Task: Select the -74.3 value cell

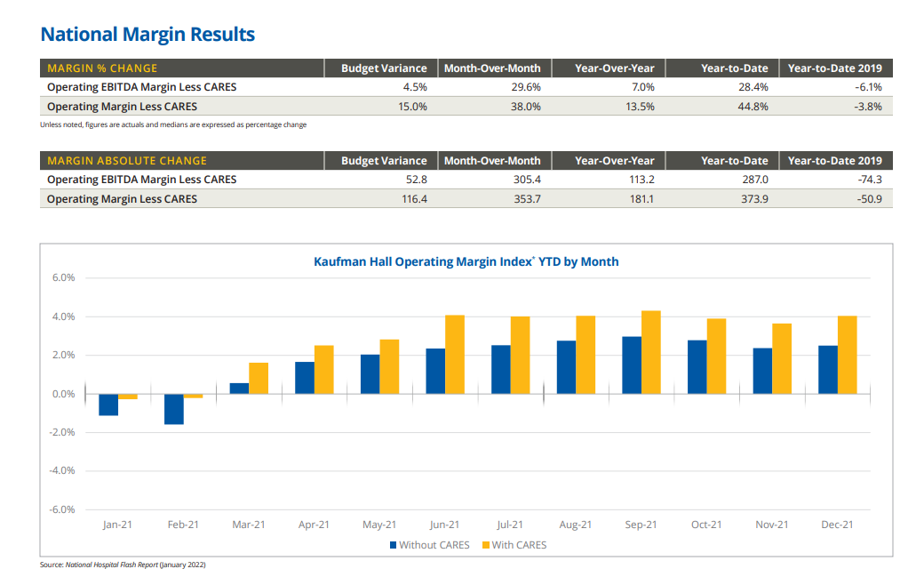Action: click(x=869, y=180)
